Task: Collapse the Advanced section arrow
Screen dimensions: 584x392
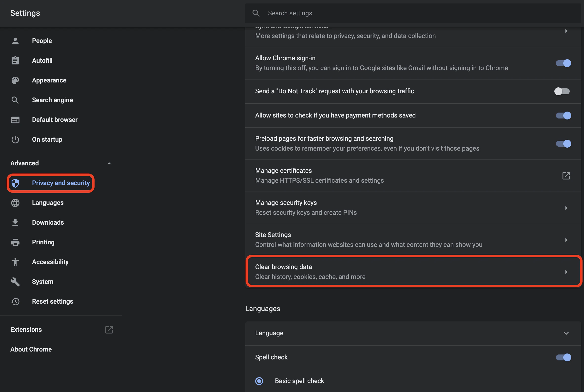Action: (109, 163)
